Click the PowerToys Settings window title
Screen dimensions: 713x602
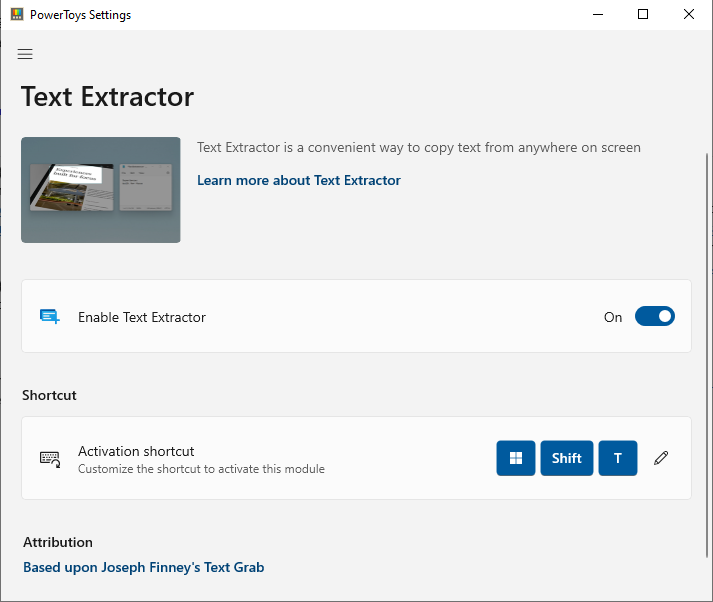(80, 15)
